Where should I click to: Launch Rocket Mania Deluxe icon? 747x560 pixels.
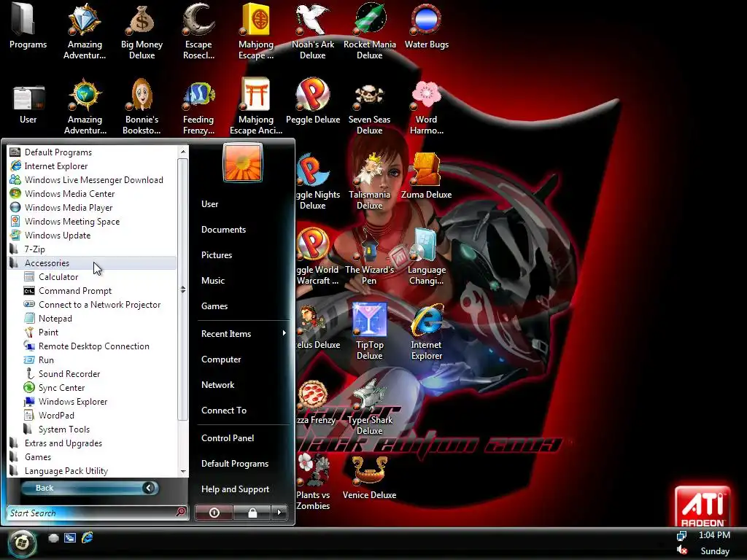coord(369,31)
